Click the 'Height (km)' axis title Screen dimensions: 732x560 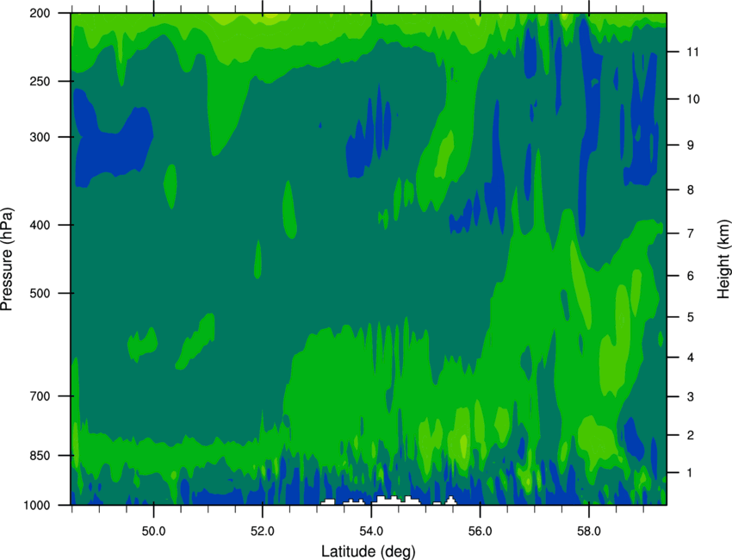[x=723, y=258]
